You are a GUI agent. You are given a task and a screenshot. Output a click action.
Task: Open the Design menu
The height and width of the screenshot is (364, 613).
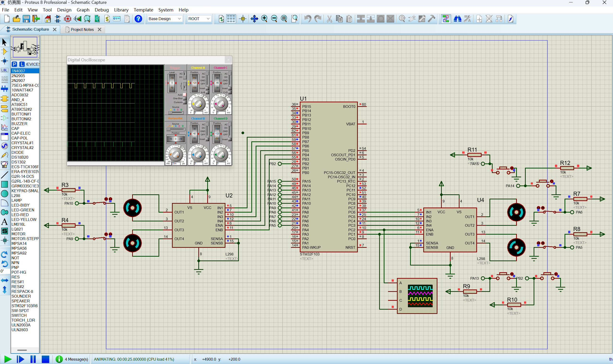pyautogui.click(x=64, y=10)
